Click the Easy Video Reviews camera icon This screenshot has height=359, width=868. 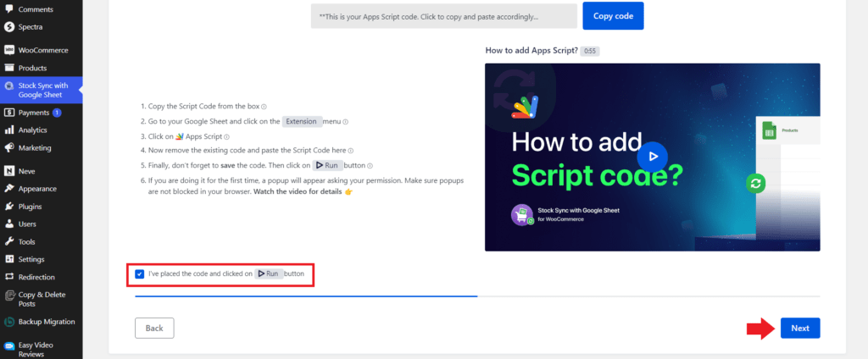(x=8, y=345)
